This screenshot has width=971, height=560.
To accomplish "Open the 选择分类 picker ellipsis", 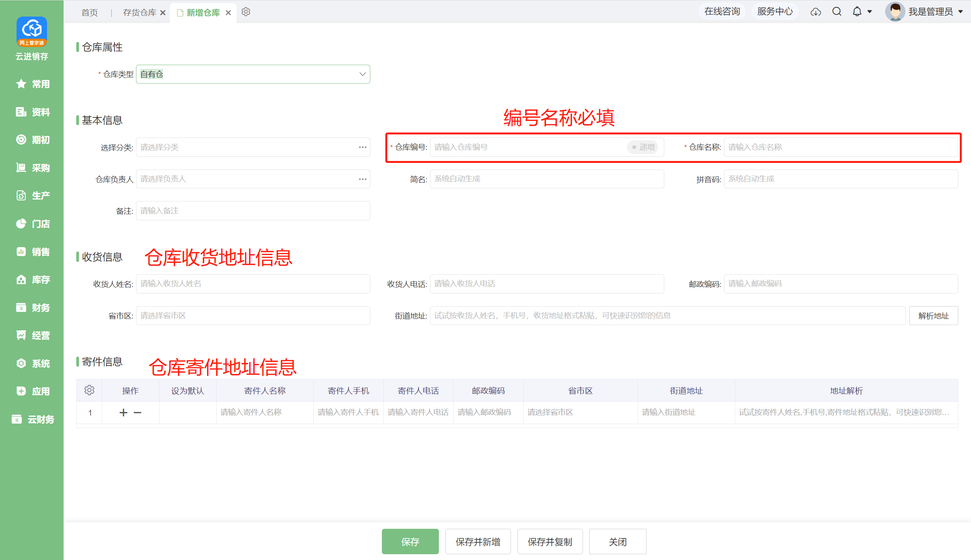I will 363,147.
